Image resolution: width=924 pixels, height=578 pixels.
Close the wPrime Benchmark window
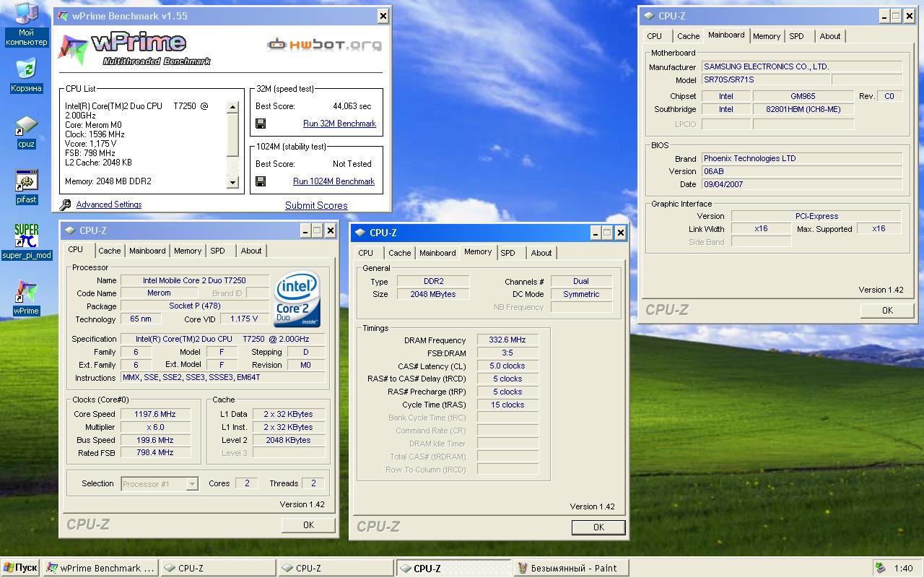pos(383,16)
